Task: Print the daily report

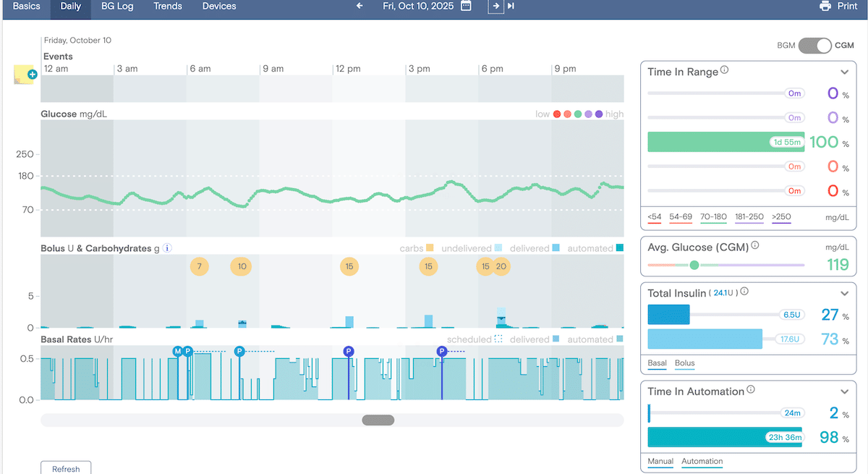Action: pyautogui.click(x=838, y=7)
